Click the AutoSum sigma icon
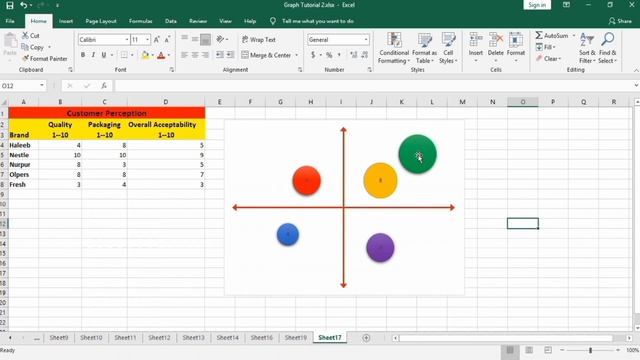 point(539,36)
